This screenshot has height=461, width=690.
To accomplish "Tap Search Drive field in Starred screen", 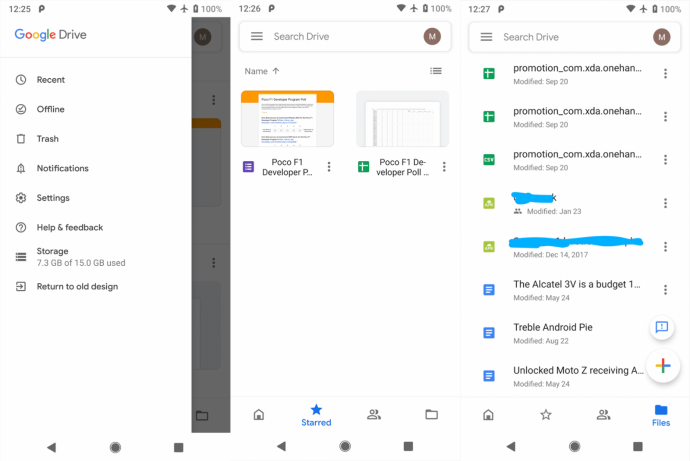I will [345, 37].
